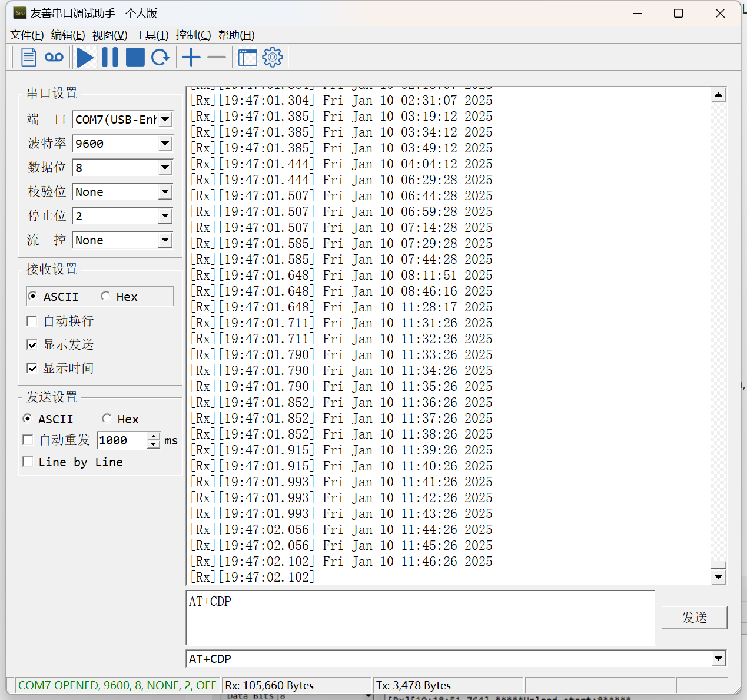Click log line with 11:46:26 2025
The width and height of the screenshot is (747, 700).
click(x=341, y=562)
